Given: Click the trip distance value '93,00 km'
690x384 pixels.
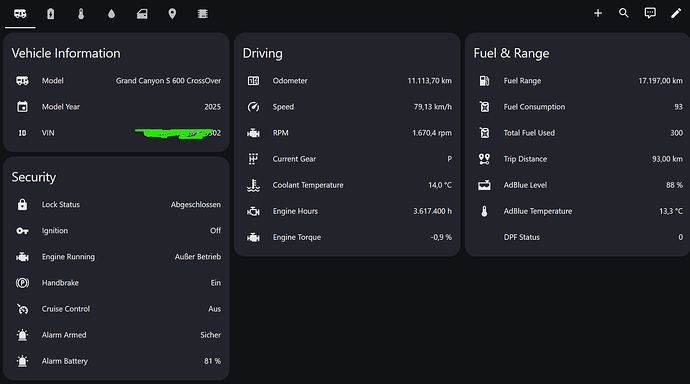Looking at the screenshot, I should click(668, 159).
